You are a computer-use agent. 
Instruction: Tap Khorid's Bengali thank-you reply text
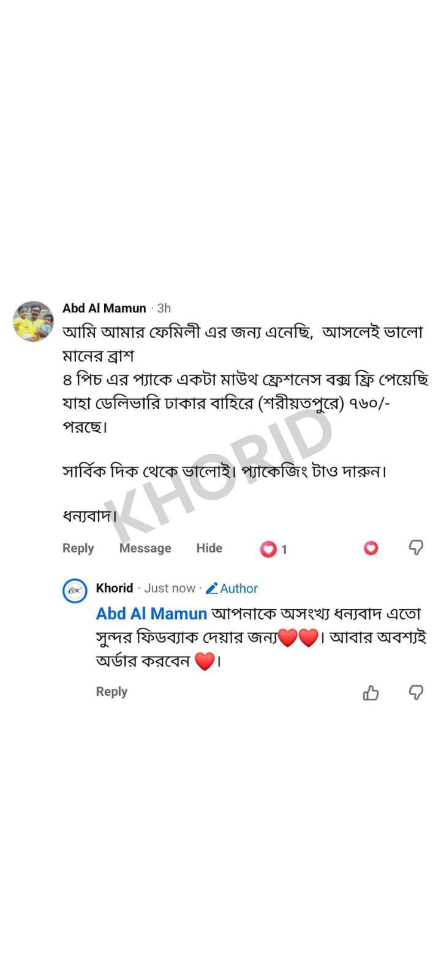(262, 638)
